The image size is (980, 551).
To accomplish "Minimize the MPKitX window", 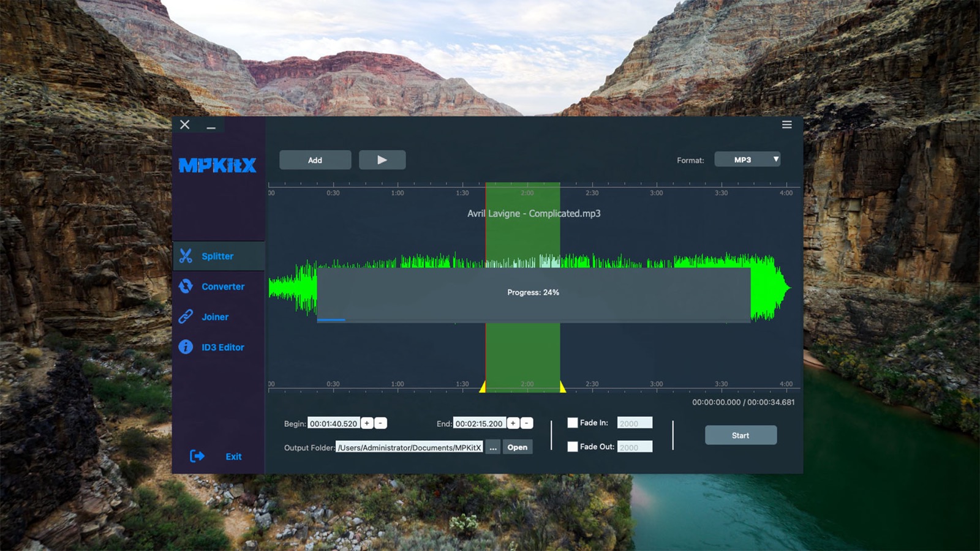I will point(211,126).
